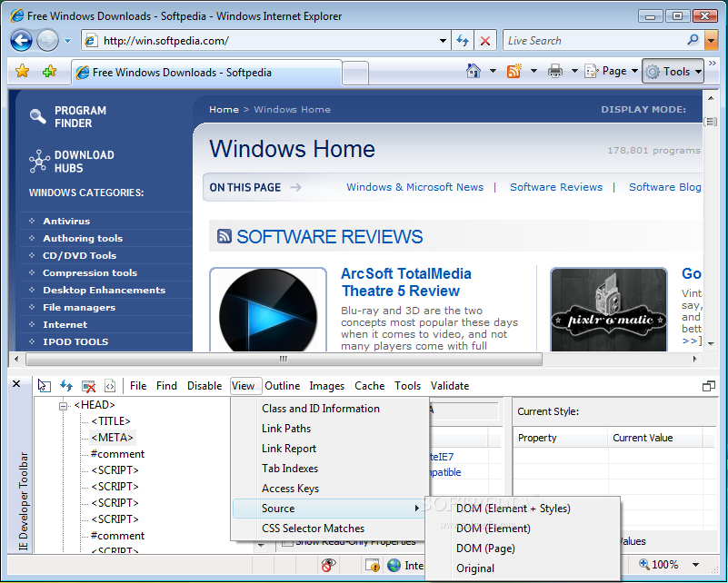Click the Pixlr-o-matic thumbnail image

coord(609,310)
